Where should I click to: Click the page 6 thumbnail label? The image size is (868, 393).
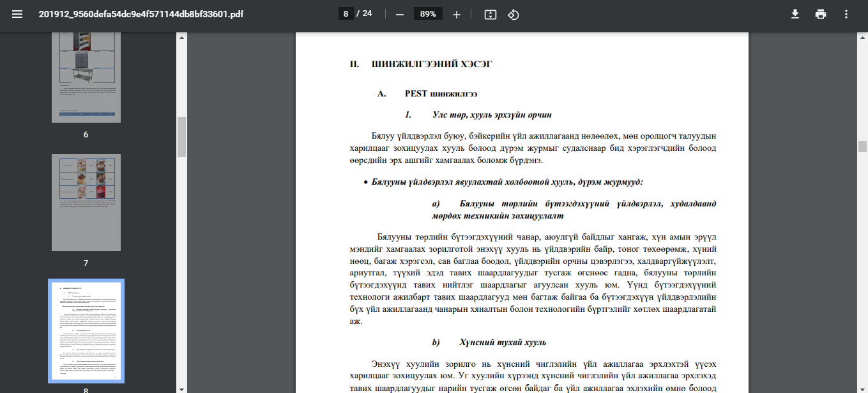coord(86,135)
